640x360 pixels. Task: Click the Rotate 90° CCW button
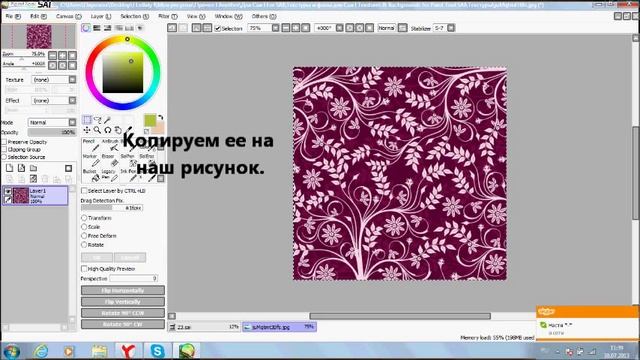pos(123,313)
